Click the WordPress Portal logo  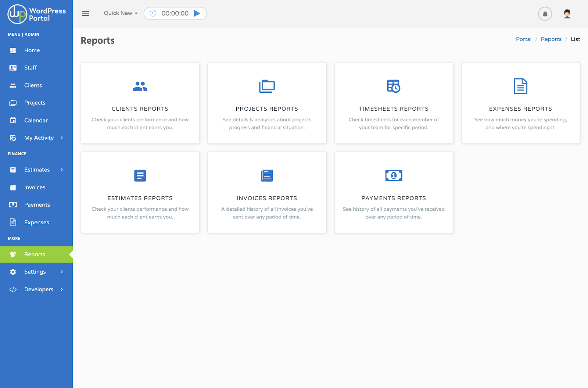click(36, 14)
